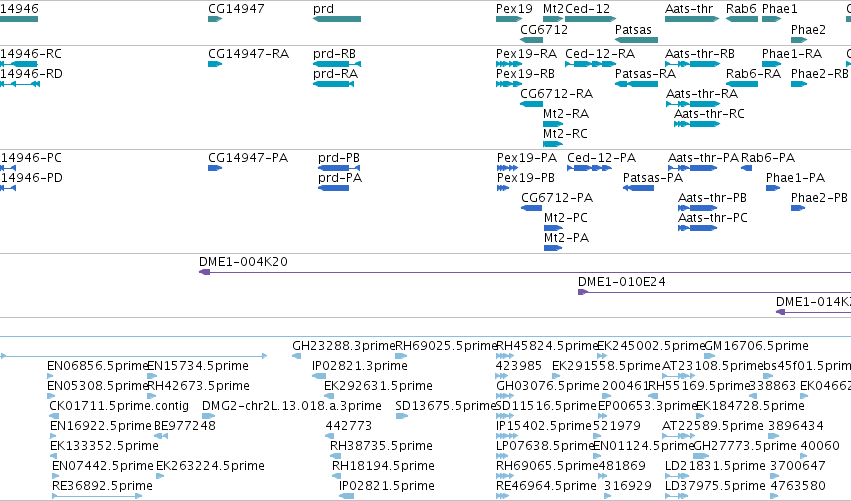Click the Ced-12-RA transcript
Viewport: 851px width, 501px height.
(x=590, y=64)
